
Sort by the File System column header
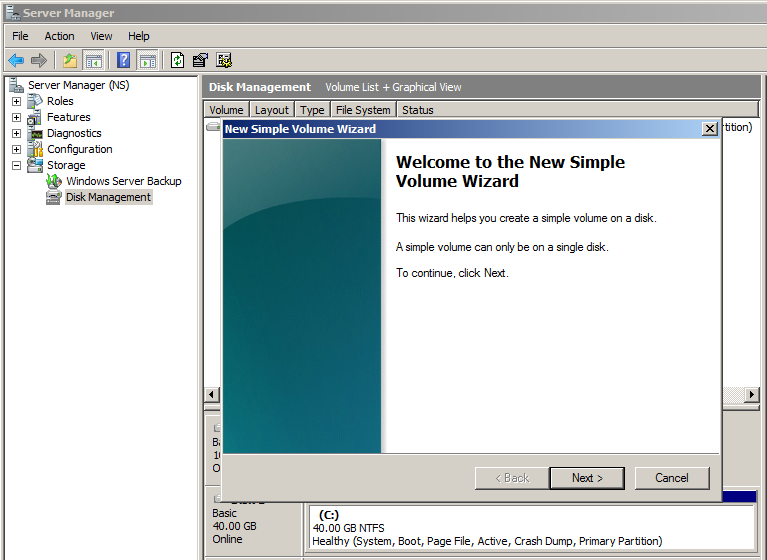pos(363,110)
